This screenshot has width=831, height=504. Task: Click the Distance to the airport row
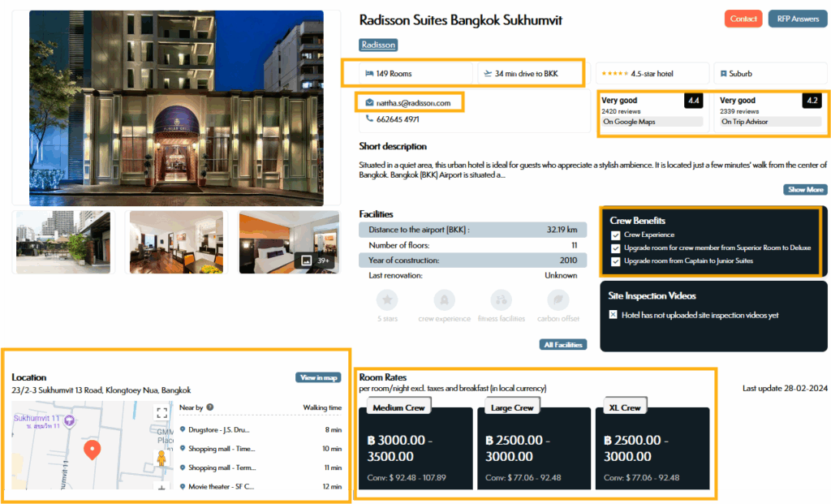[473, 230]
